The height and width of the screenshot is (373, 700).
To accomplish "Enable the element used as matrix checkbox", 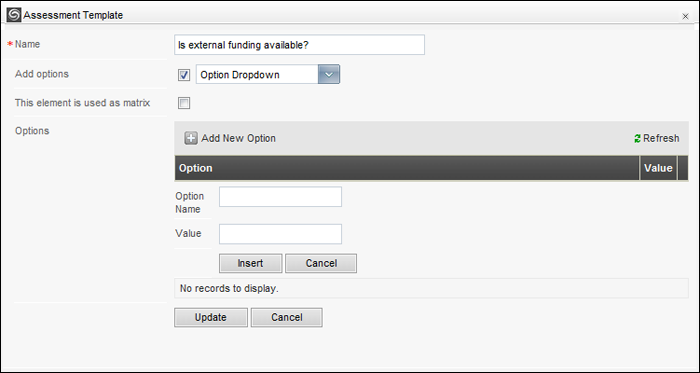I will click(x=184, y=104).
